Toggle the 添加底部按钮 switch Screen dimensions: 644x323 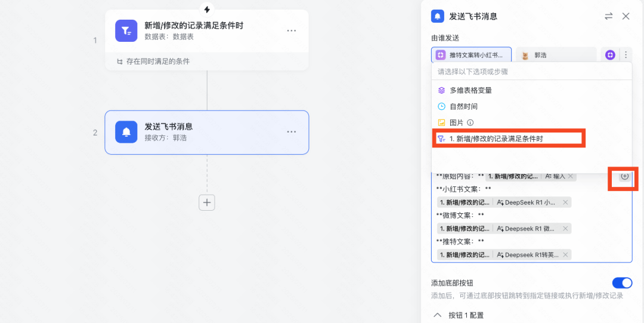[622, 282]
